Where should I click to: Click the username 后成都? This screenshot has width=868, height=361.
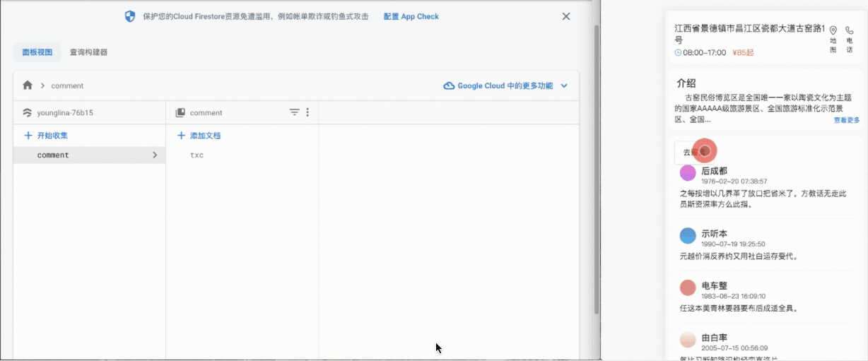(x=714, y=171)
